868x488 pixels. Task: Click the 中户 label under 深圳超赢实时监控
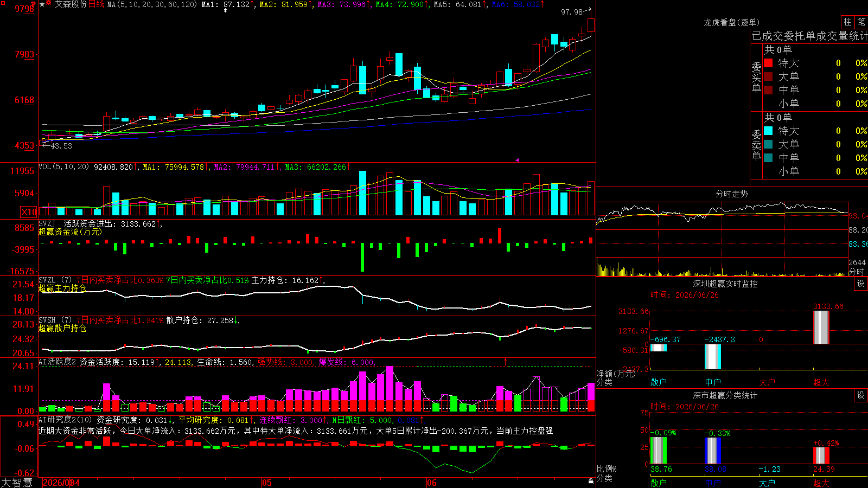tap(713, 382)
